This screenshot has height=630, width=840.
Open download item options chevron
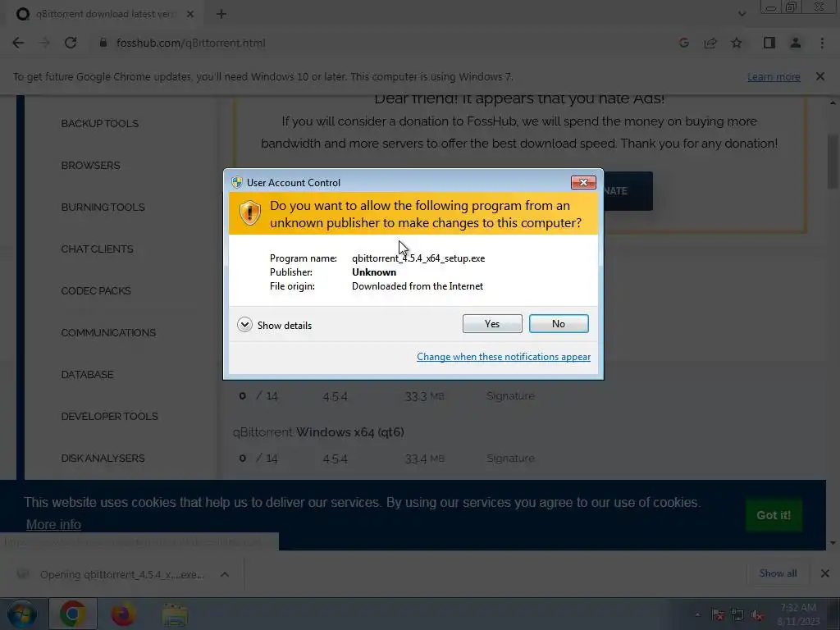(x=225, y=574)
